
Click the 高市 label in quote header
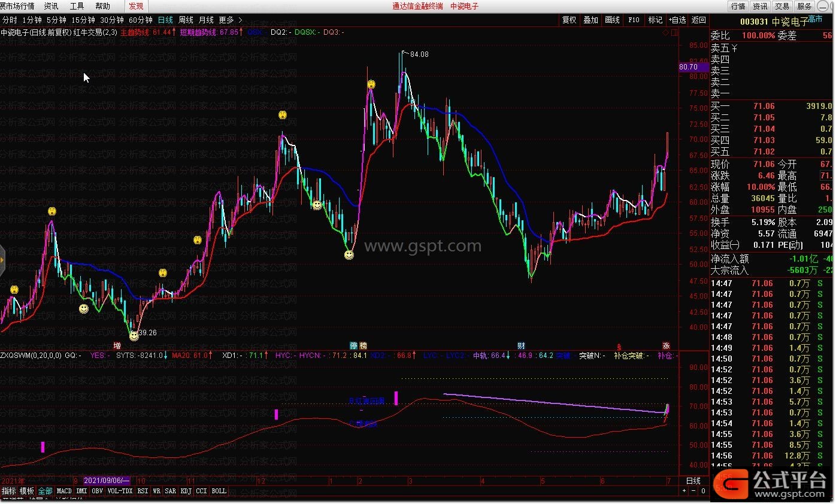[x=815, y=19]
